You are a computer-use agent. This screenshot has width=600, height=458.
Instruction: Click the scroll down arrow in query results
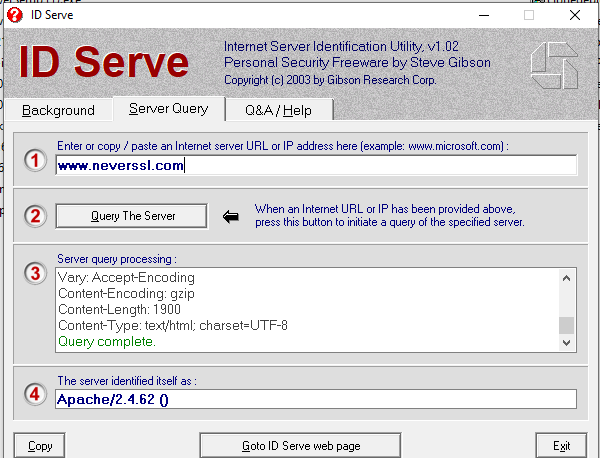click(x=567, y=342)
